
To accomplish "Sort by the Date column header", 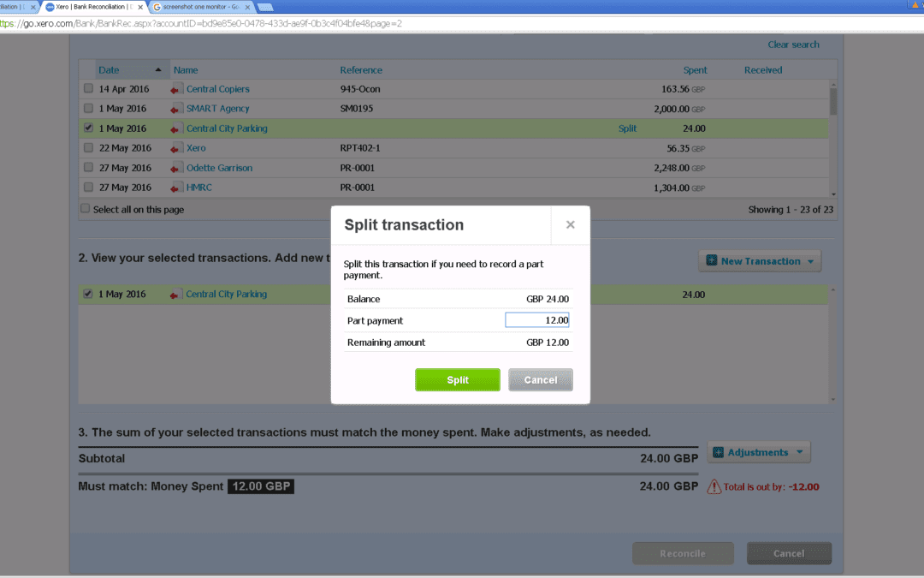I will [x=109, y=69].
